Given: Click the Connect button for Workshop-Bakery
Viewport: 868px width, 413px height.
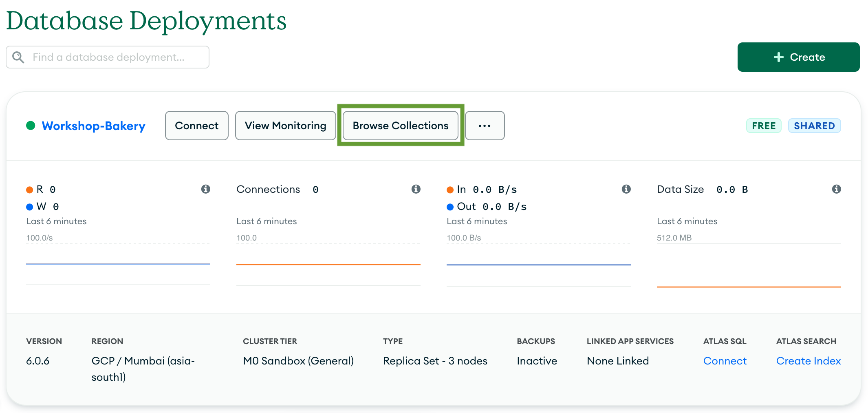Looking at the screenshot, I should (197, 126).
